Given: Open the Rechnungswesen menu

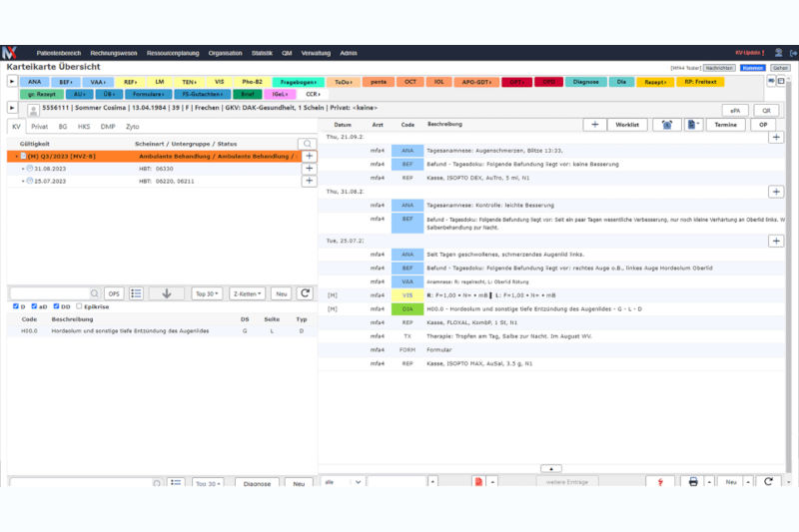Looking at the screenshot, I should (x=112, y=52).
